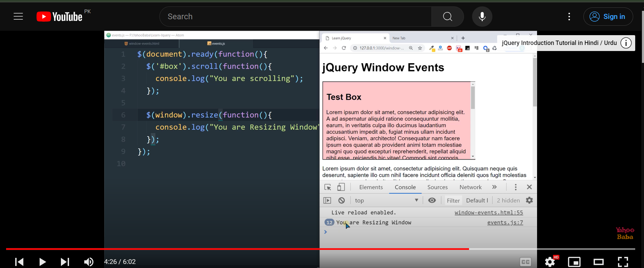Screen dimensions: 644x268
Task: Open the YouTube hamburger guide menu
Action: click(x=18, y=16)
